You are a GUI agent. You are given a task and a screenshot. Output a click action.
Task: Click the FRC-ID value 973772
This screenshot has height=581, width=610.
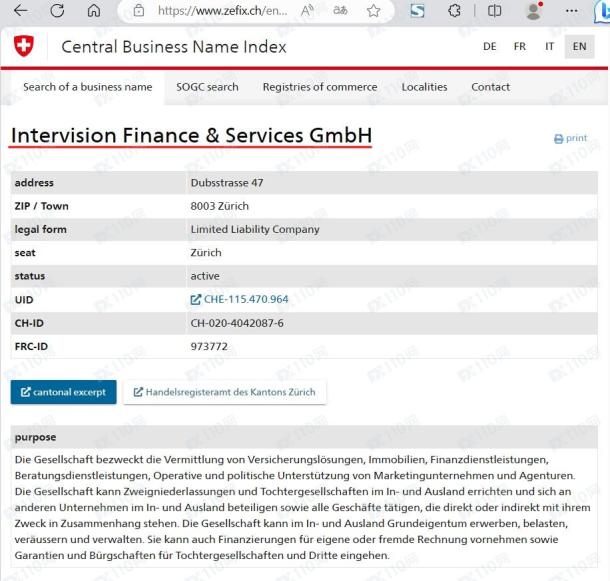tap(209, 346)
